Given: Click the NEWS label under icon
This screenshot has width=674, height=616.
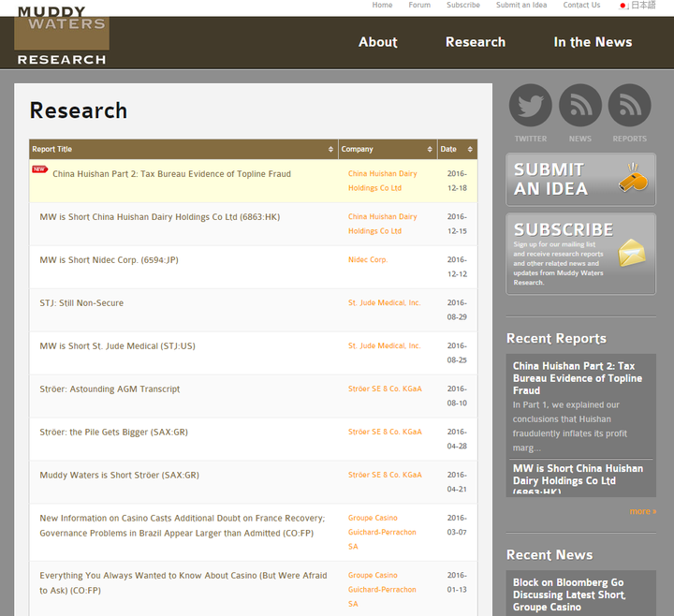Looking at the screenshot, I should click(579, 139).
